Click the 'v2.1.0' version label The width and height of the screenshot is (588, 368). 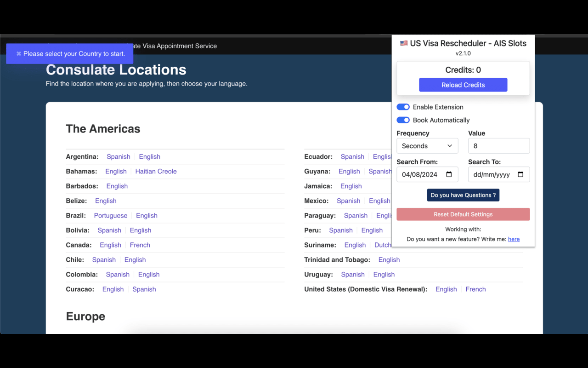463,53
